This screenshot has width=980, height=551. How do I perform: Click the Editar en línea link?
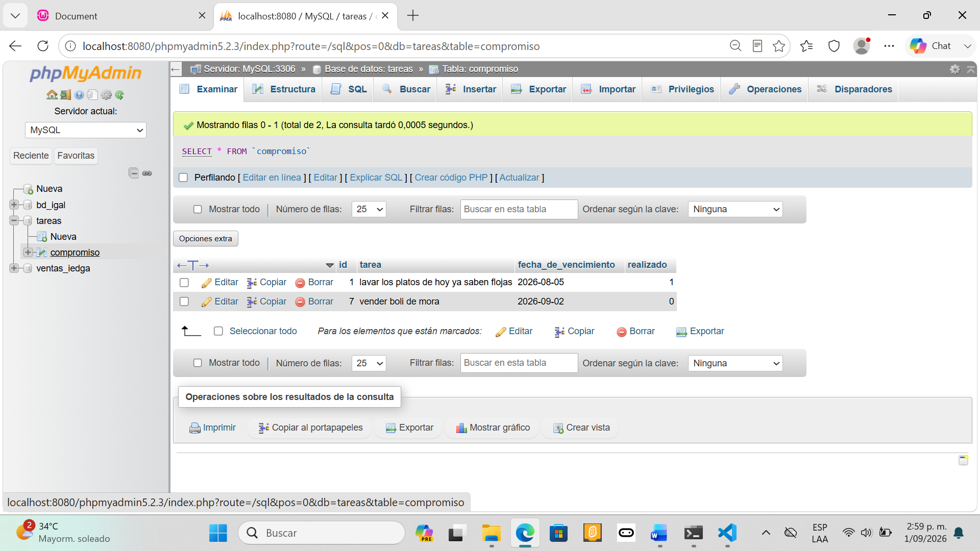272,178
